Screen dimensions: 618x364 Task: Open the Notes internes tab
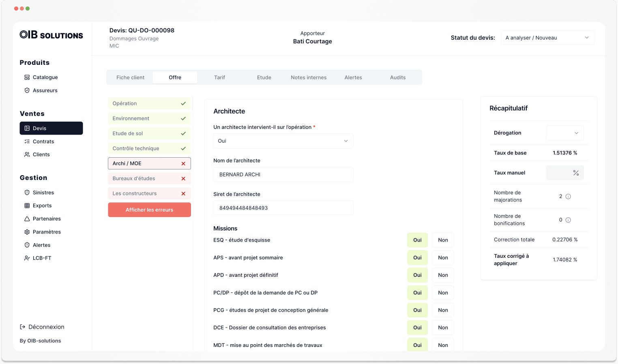tap(309, 77)
